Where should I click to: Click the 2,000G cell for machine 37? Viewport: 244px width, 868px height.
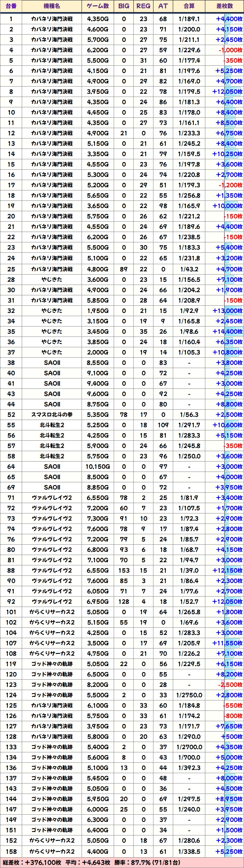pos(98,352)
